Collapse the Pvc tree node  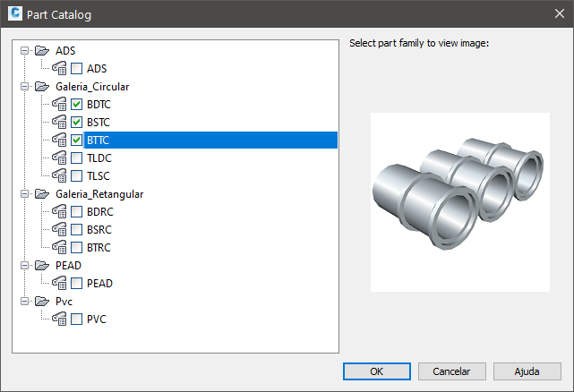click(x=24, y=302)
